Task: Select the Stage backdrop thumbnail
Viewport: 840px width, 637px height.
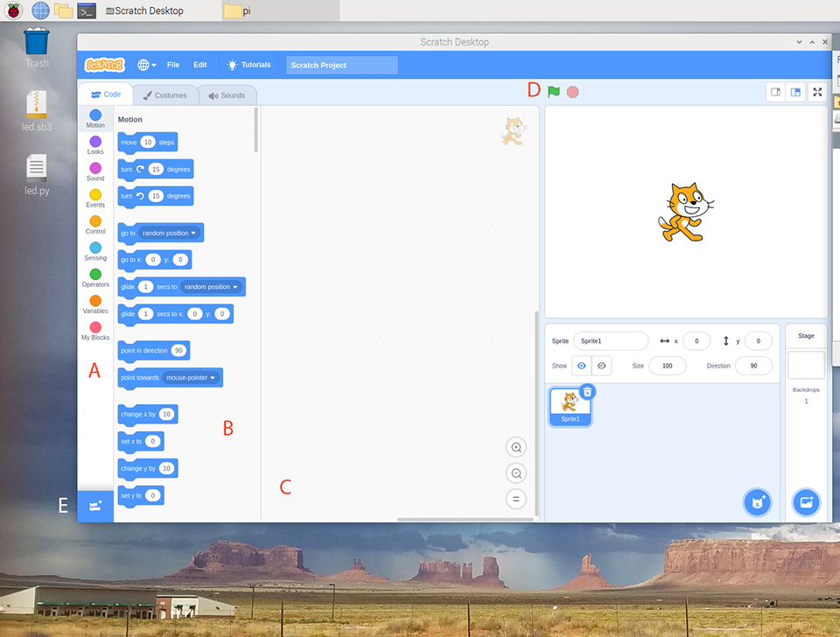Action: pos(806,365)
